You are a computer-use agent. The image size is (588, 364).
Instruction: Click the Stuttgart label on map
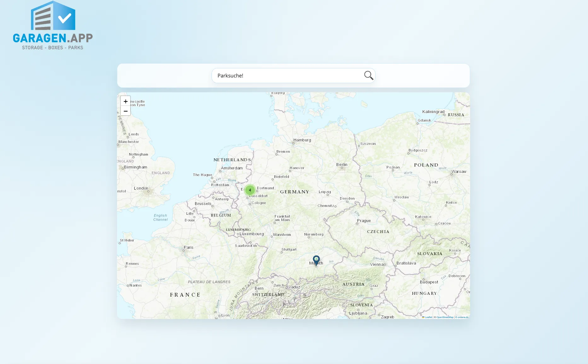[289, 249]
